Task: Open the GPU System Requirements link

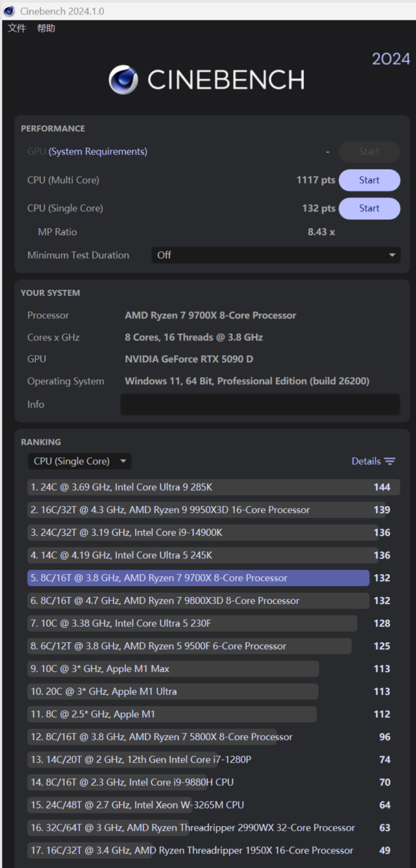Action: coord(97,152)
